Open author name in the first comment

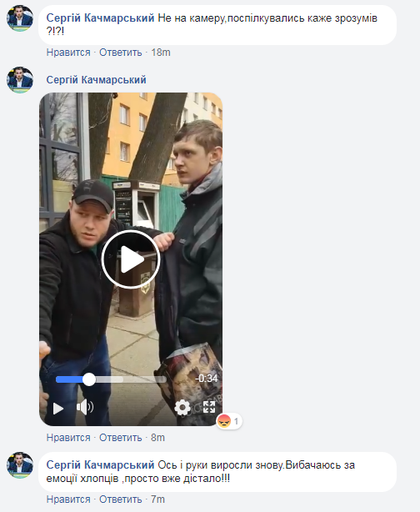pyautogui.click(x=100, y=18)
